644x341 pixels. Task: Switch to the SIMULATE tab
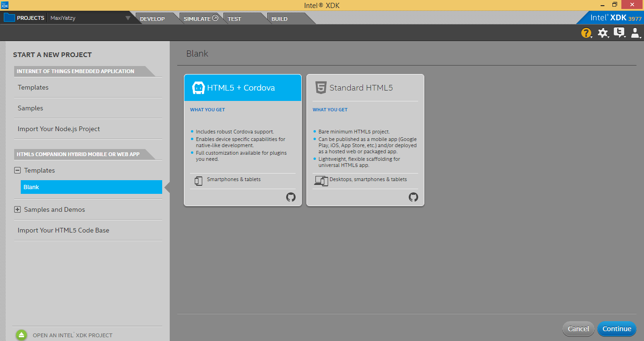click(197, 19)
